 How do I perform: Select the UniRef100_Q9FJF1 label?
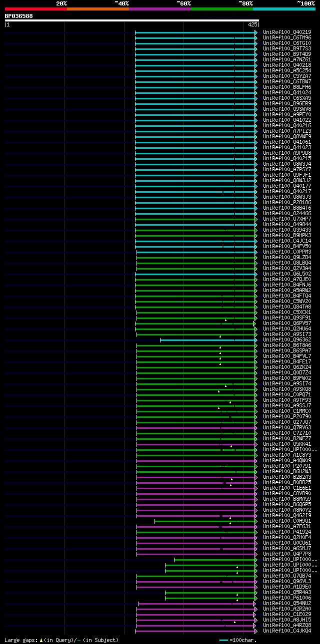point(287,175)
